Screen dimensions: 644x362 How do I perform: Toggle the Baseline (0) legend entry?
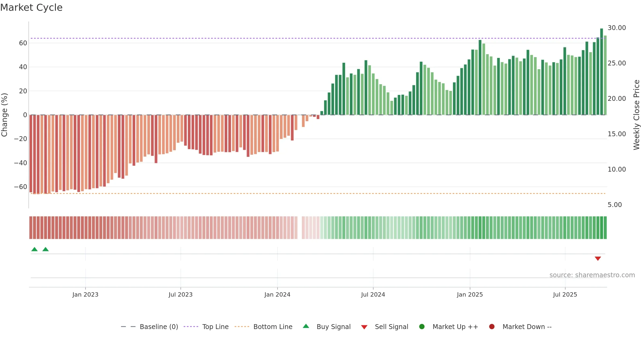(x=149, y=327)
